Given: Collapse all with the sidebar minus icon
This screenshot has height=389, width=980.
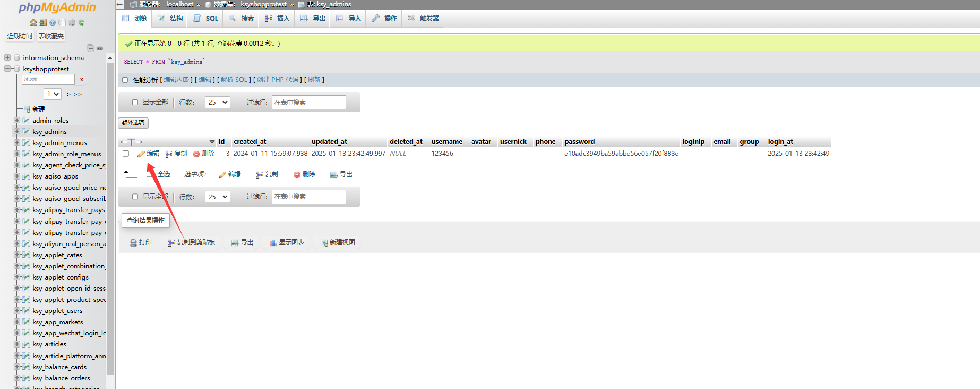Looking at the screenshot, I should (90, 48).
